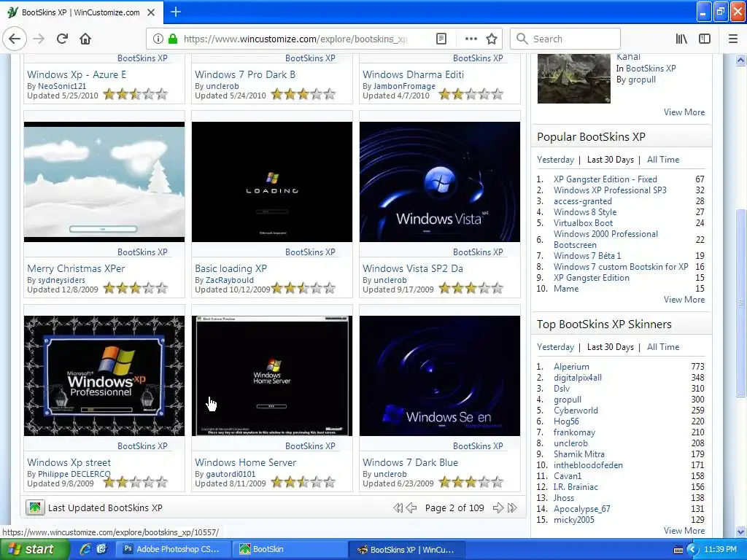Open Mame popular skin link
The height and width of the screenshot is (560, 747).
[x=566, y=289]
